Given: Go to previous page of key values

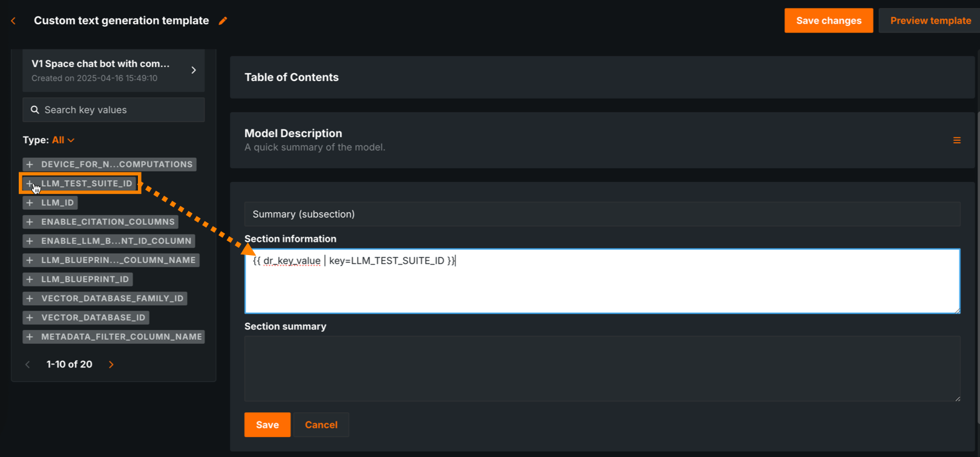Looking at the screenshot, I should (x=28, y=365).
